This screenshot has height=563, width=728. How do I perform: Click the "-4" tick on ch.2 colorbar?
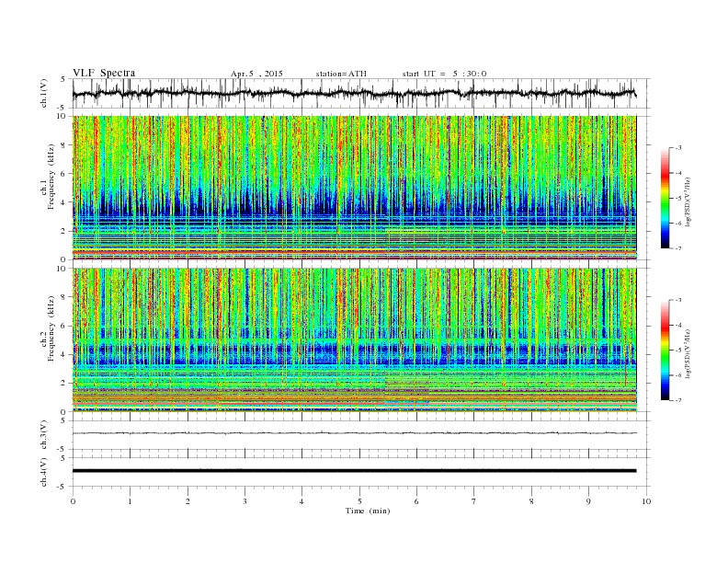click(x=677, y=325)
